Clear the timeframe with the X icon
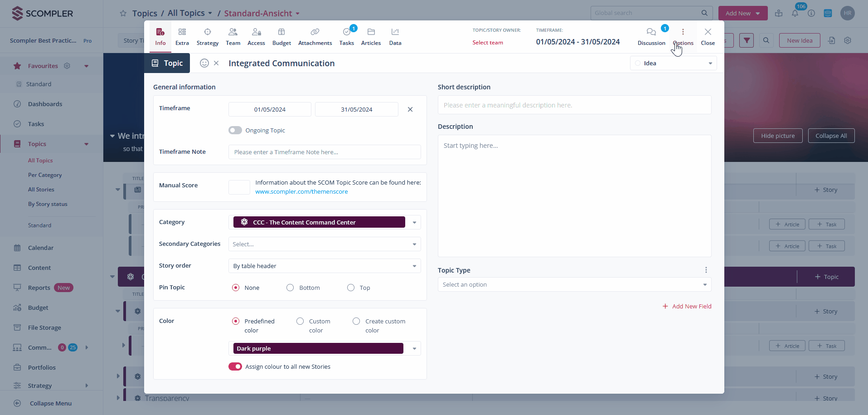This screenshot has width=868, height=415. click(410, 109)
